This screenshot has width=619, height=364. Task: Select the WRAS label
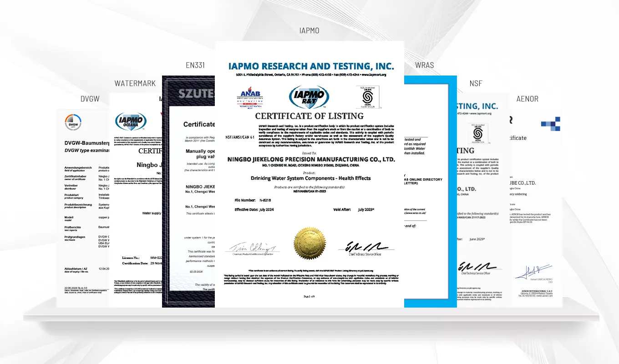pyautogui.click(x=425, y=65)
